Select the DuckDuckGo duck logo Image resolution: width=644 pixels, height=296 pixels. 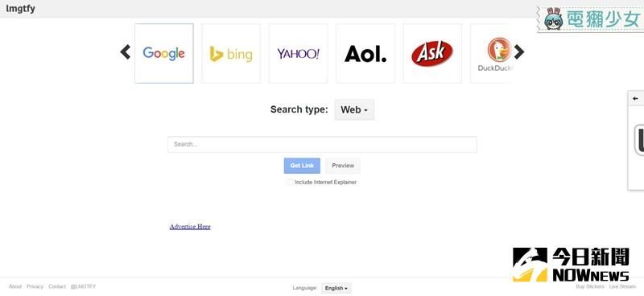pos(499,50)
